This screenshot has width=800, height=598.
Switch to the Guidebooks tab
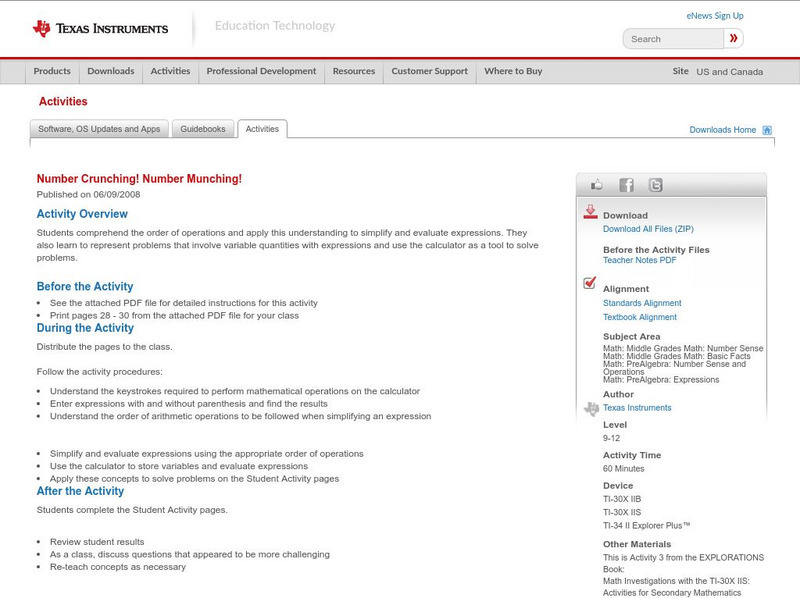coord(203,129)
